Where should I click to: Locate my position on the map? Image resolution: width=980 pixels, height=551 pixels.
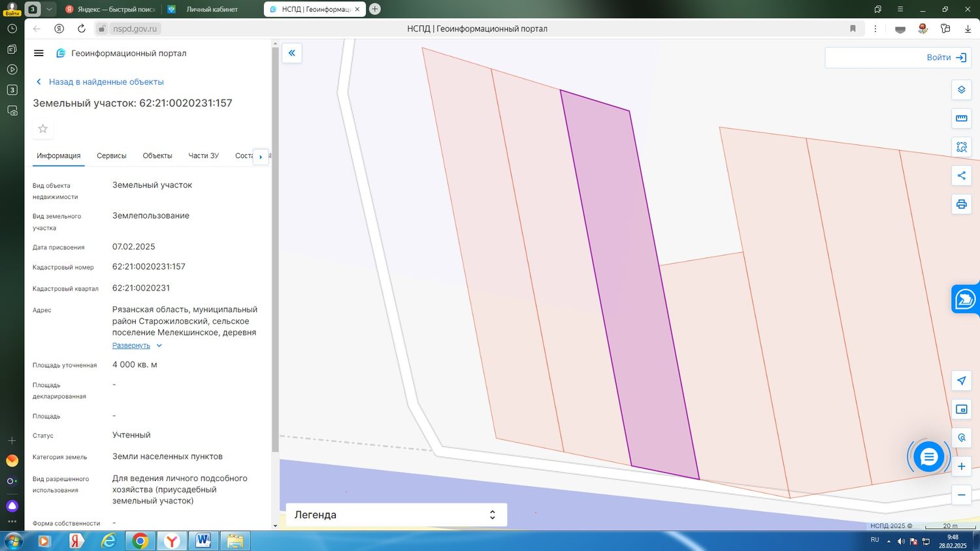(x=961, y=381)
